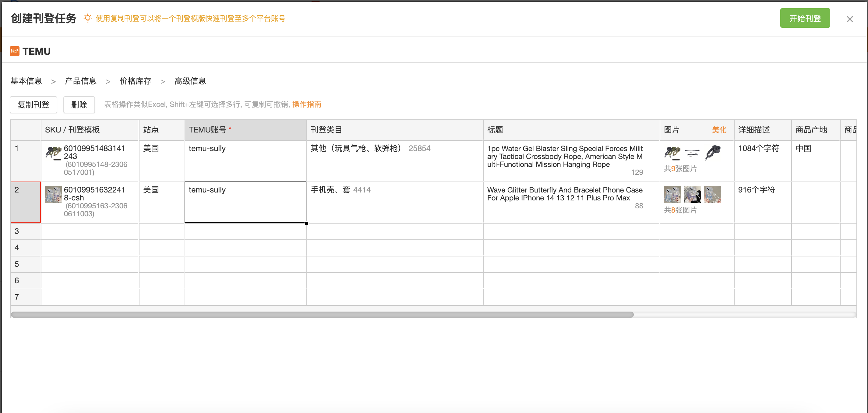Viewport: 868px width, 413px height.
Task: Click the 开始刊登 green button
Action: point(805,18)
